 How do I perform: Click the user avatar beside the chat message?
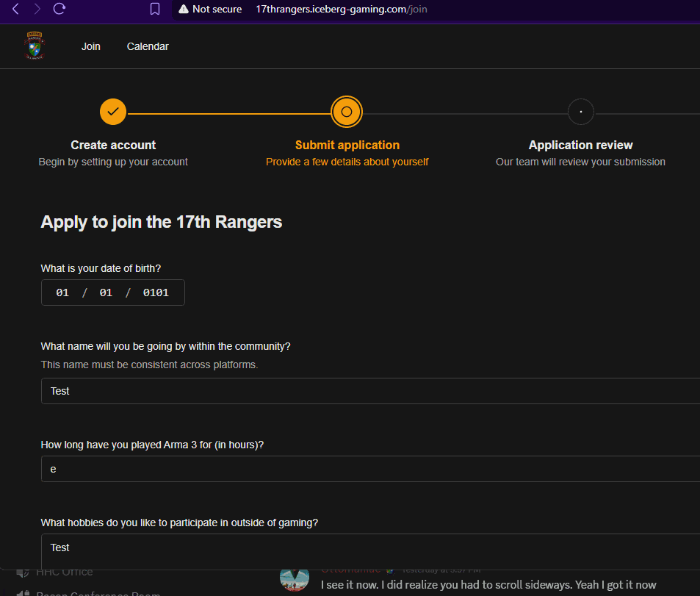(x=294, y=577)
